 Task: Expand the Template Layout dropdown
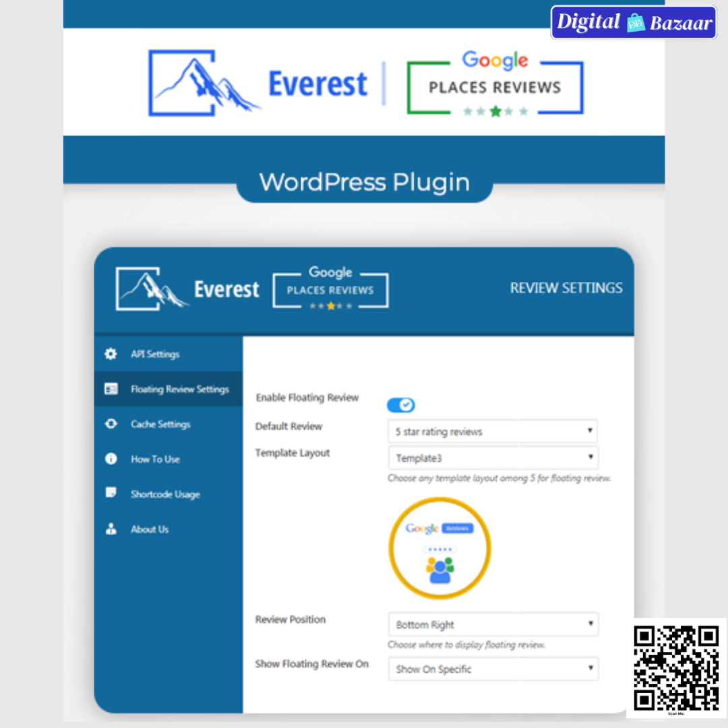(x=493, y=458)
